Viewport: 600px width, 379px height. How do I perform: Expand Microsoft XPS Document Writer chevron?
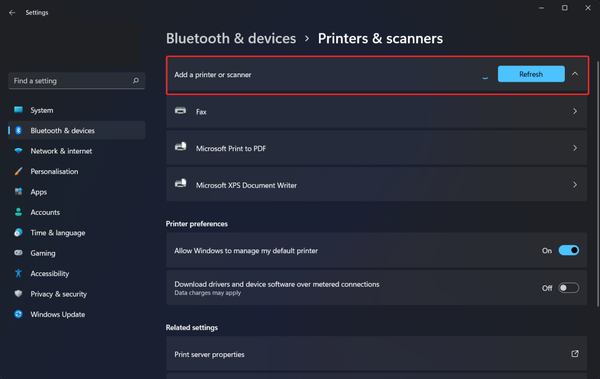point(575,185)
